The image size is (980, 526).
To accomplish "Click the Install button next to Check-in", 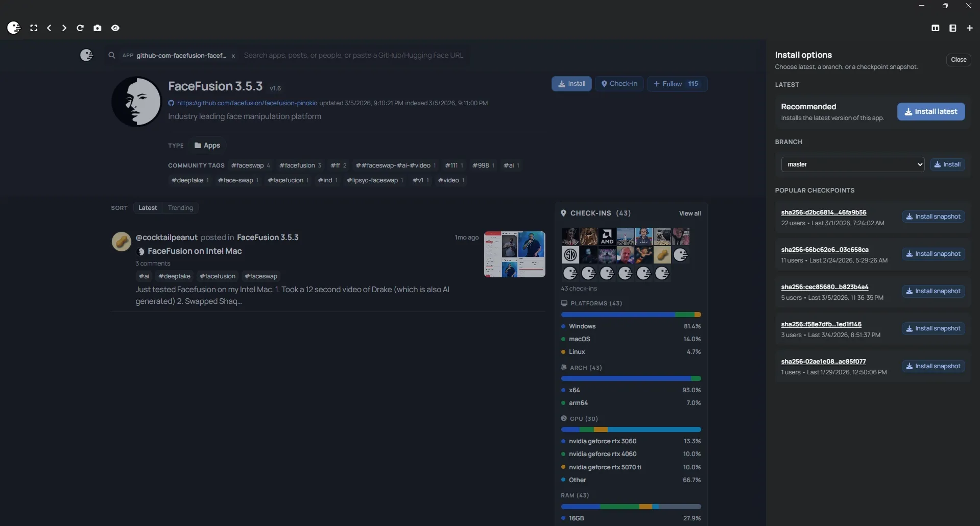I will point(571,84).
